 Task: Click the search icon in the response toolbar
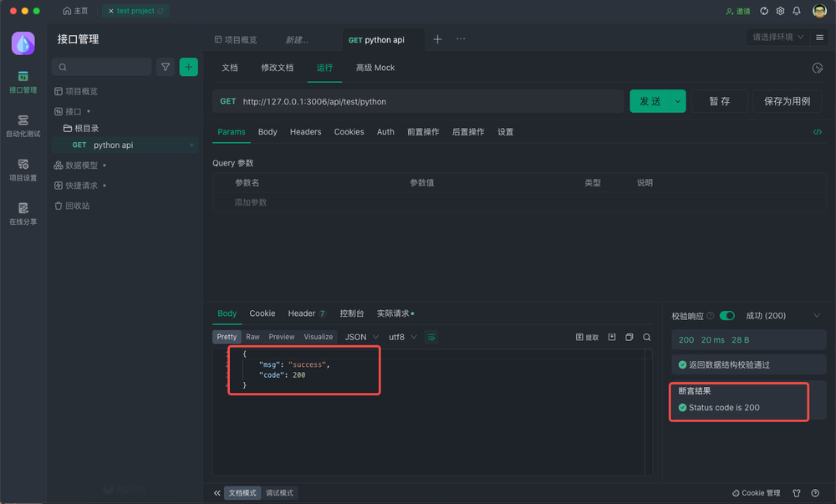coord(646,337)
